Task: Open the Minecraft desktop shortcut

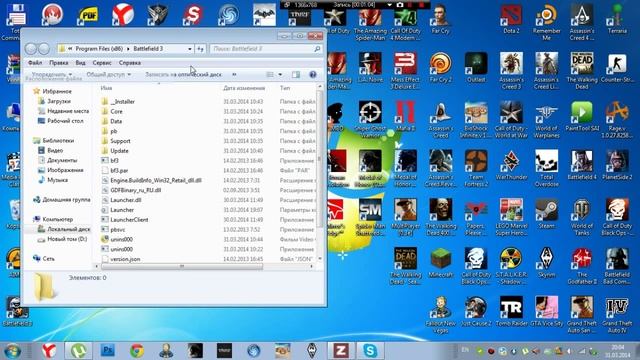Action: coord(440,262)
